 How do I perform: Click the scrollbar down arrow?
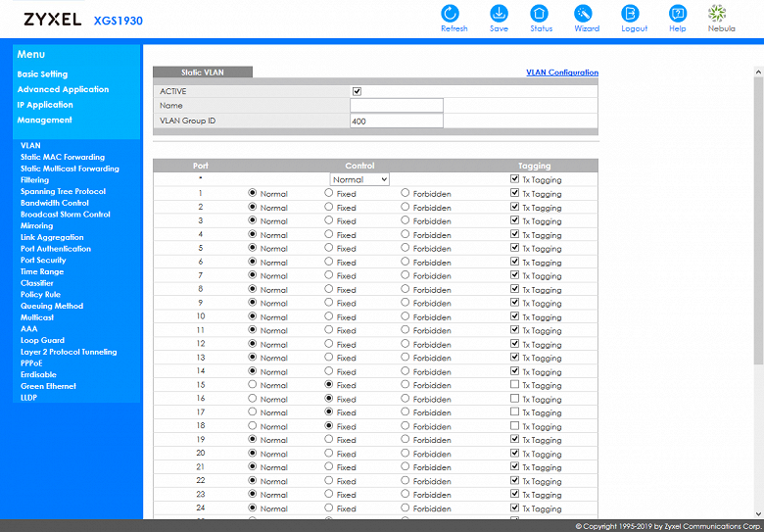759,513
